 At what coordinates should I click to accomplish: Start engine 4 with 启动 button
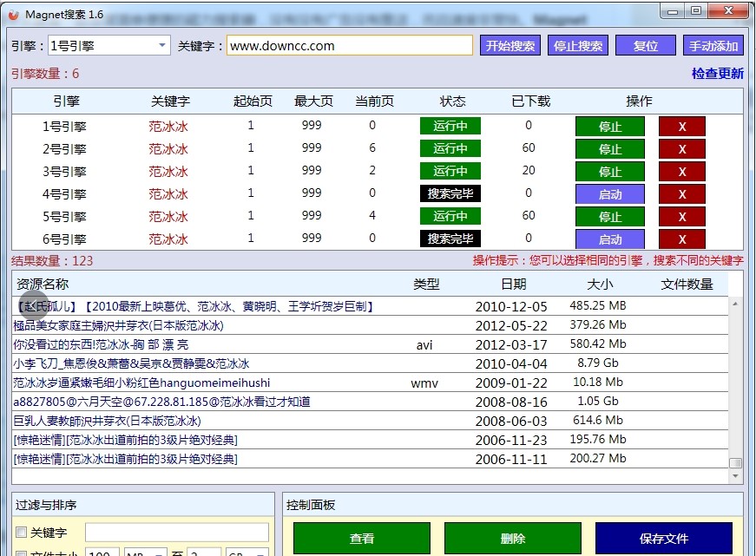610,194
